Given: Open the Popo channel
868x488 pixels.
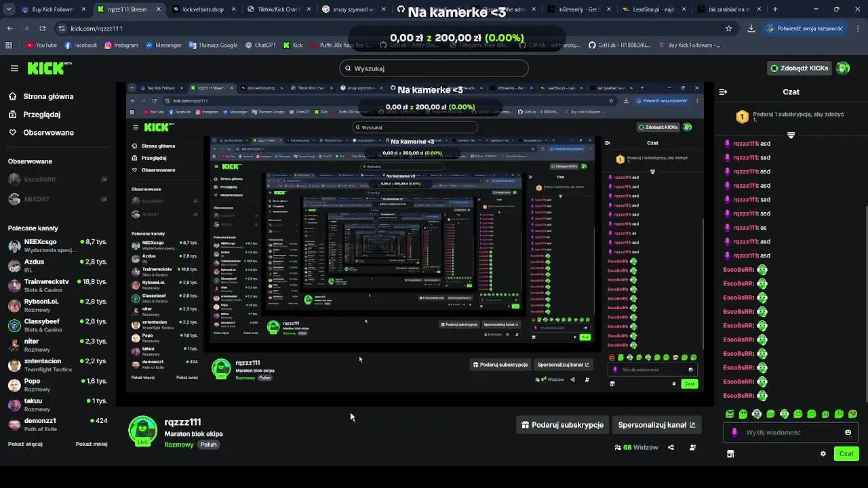Looking at the screenshot, I should (x=58, y=384).
